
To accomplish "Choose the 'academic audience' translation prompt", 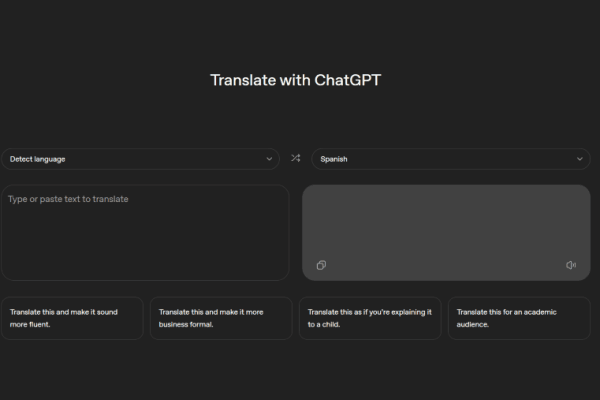I will (519, 318).
